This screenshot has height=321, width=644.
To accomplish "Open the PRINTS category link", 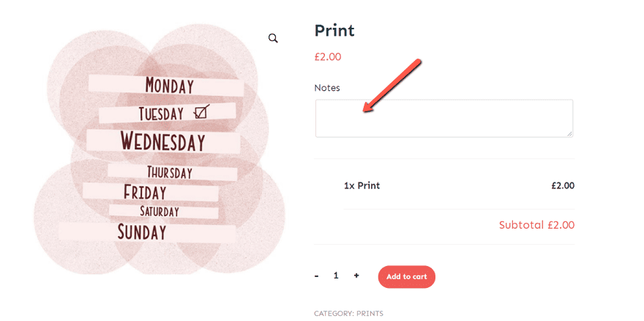I will [370, 314].
